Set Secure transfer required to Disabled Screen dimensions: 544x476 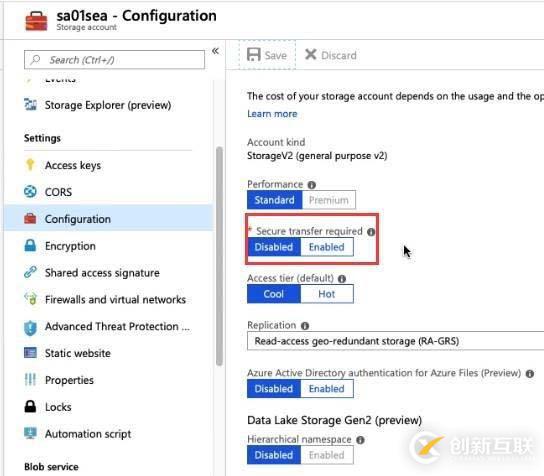pos(274,247)
